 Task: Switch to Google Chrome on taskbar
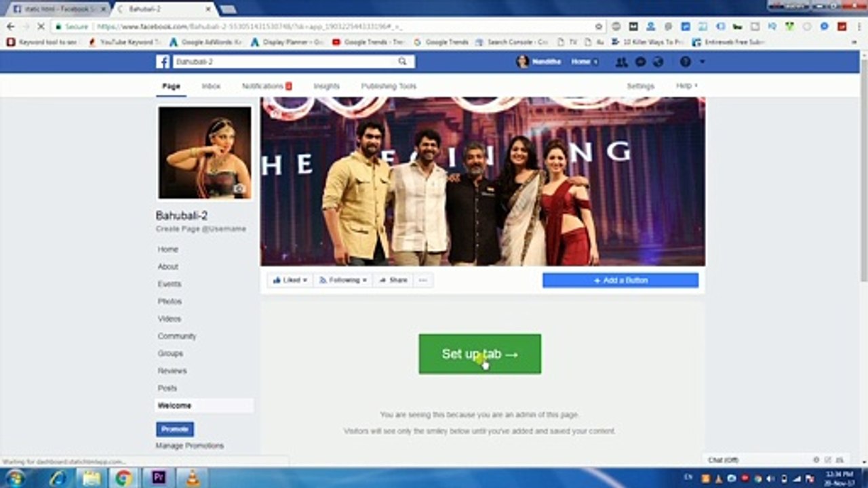click(123, 478)
